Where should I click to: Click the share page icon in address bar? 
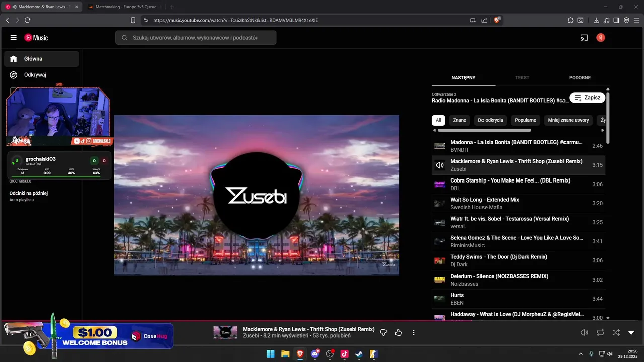[484, 20]
